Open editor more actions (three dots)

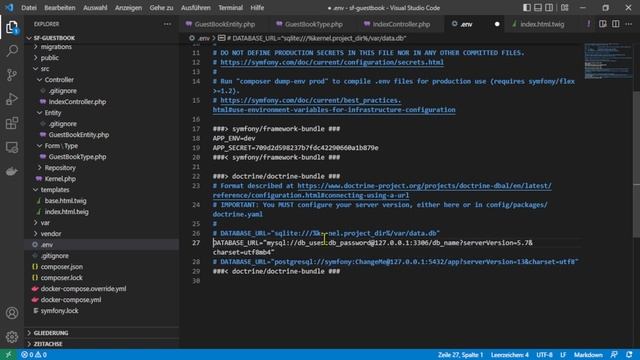point(629,24)
